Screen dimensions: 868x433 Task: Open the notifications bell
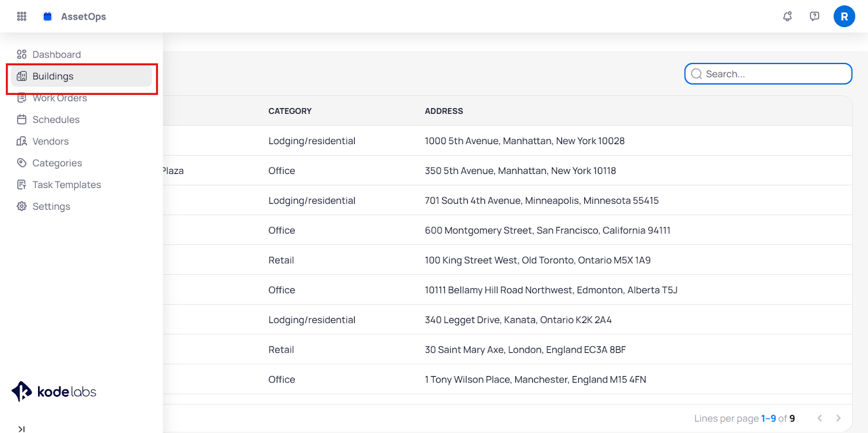point(787,16)
